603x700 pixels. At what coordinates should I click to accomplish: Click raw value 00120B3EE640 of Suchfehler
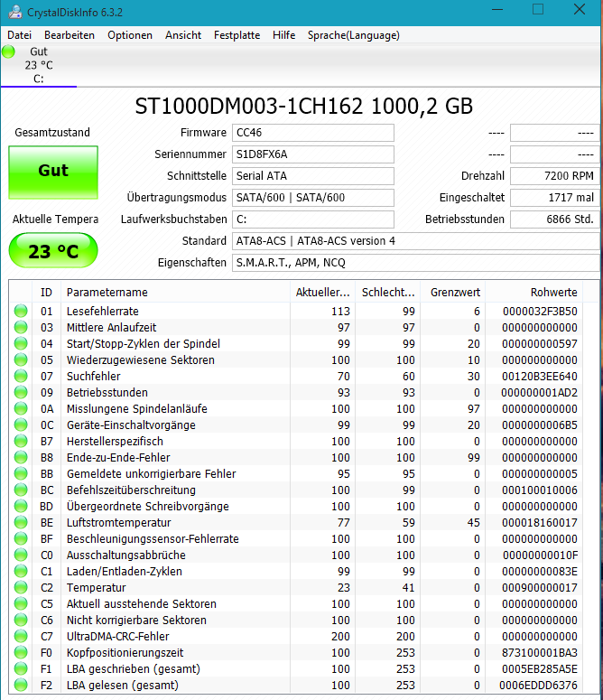coord(540,377)
